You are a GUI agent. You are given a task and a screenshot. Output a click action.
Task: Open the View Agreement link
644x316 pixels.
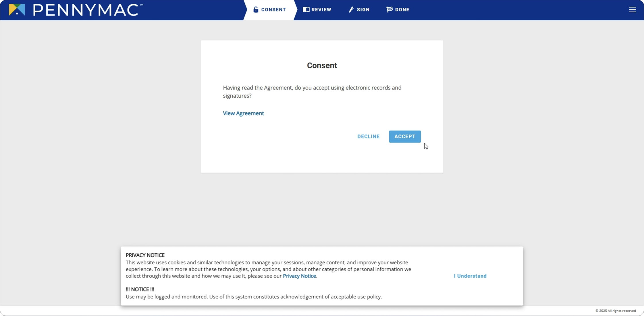coord(243,113)
